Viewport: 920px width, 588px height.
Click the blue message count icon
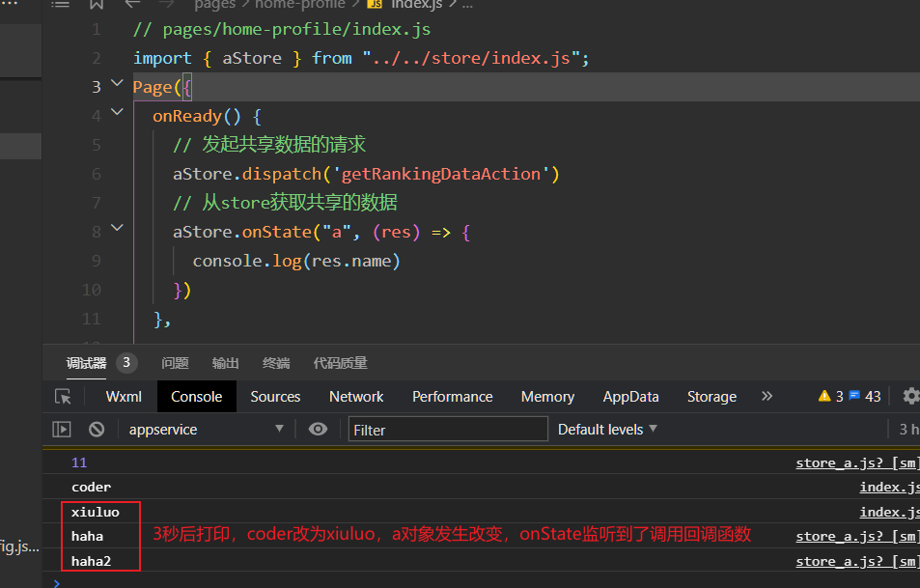(854, 397)
